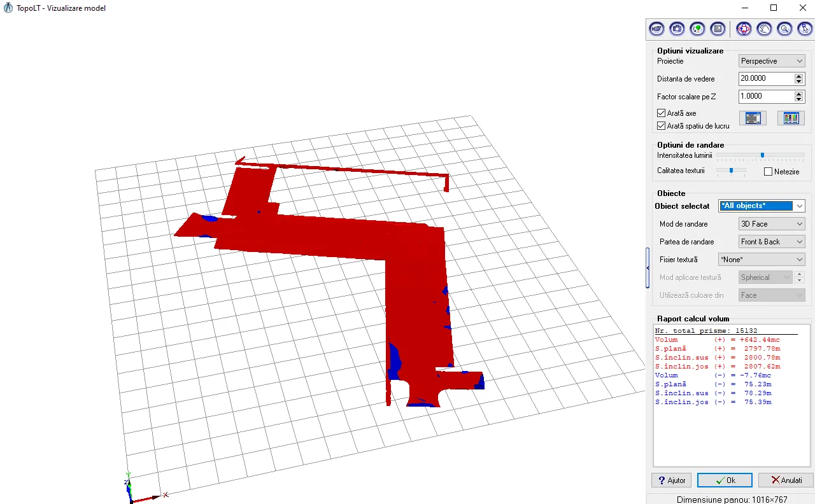Open the color palette settings button
Image resolution: width=815 pixels, height=504 pixels.
791,118
